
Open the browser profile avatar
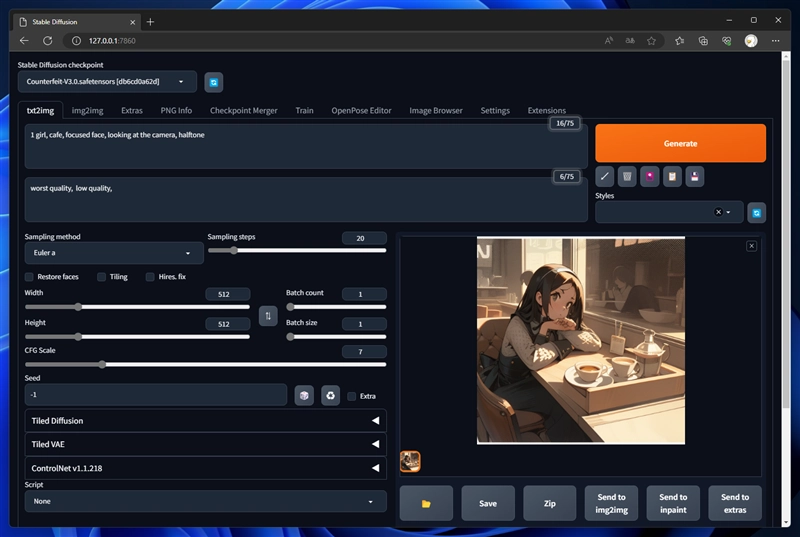pos(751,41)
